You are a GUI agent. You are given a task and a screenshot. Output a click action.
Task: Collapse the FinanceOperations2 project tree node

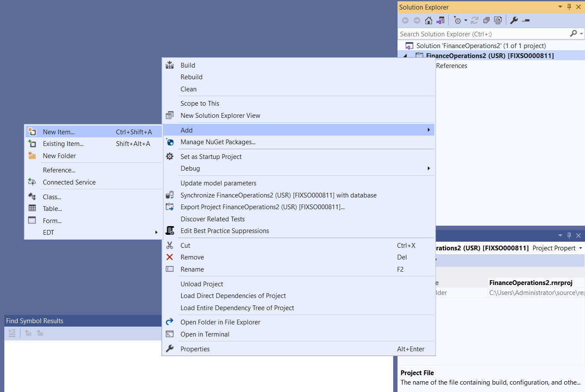pos(405,56)
